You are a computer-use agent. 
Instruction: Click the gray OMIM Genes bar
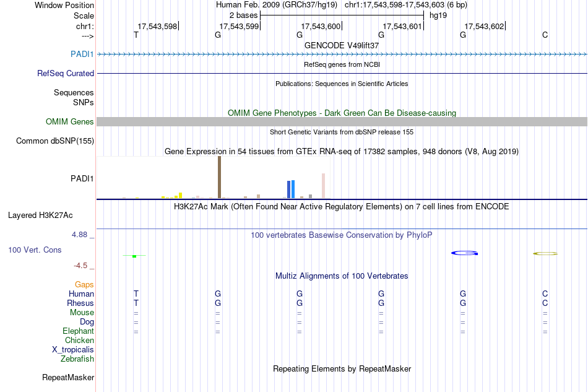coord(342,121)
